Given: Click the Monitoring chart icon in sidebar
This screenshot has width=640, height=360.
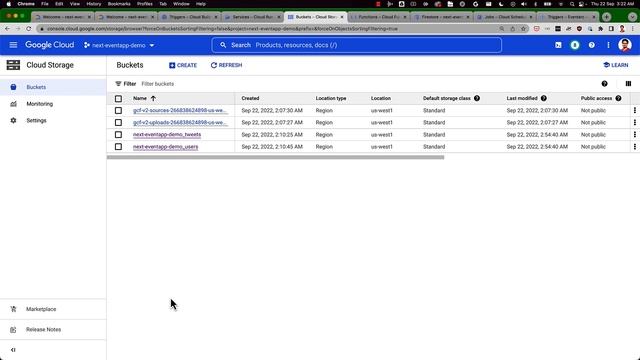Looking at the screenshot, I should pyautogui.click(x=13, y=104).
